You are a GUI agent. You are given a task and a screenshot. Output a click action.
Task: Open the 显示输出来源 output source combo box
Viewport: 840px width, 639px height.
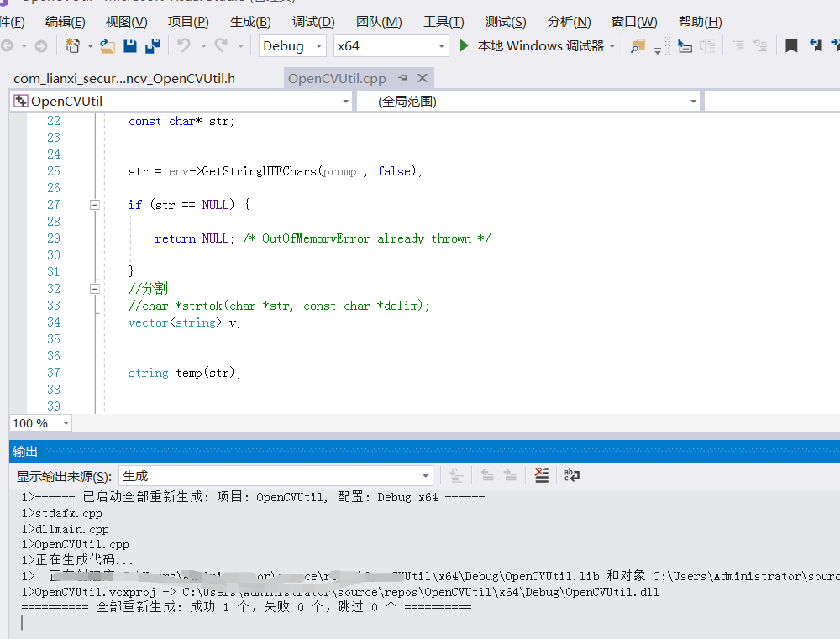pyautogui.click(x=276, y=475)
